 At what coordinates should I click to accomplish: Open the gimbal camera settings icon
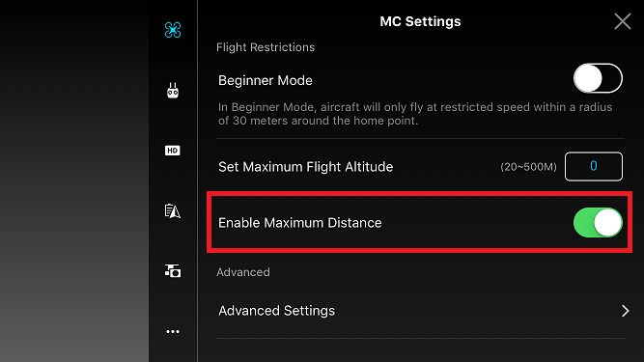[173, 271]
